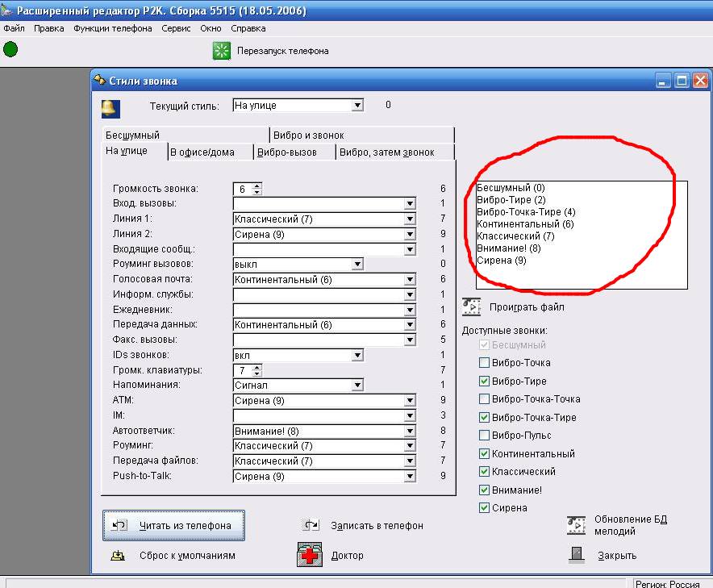
Task: Open the Текущий стиль dropdown
Action: [357, 106]
